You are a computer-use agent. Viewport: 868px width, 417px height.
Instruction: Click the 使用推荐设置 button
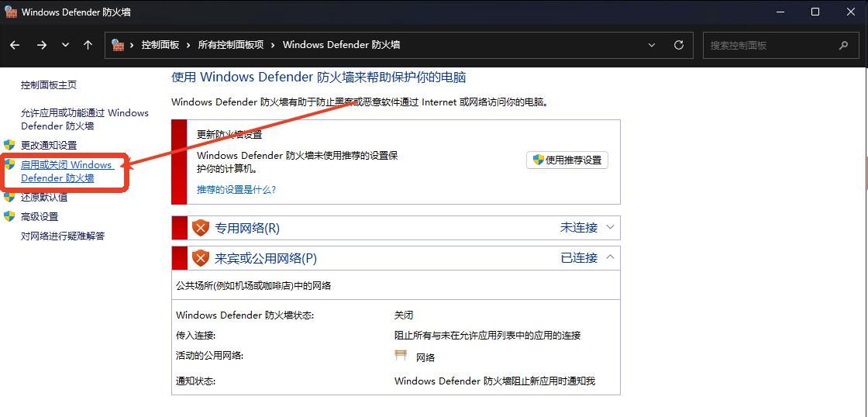[567, 160]
